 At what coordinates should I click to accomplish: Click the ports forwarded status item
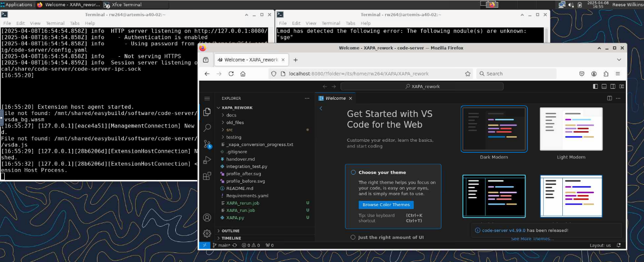269,245
